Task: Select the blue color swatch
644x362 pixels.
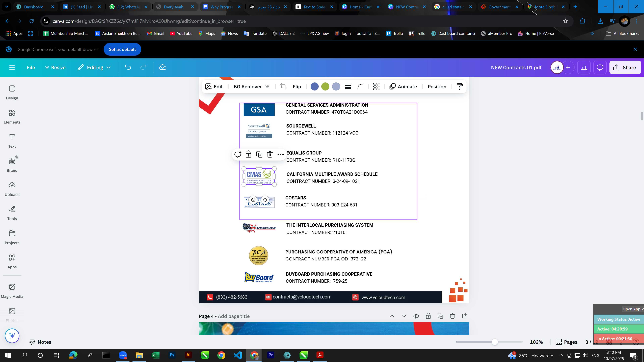Action: [x=314, y=87]
